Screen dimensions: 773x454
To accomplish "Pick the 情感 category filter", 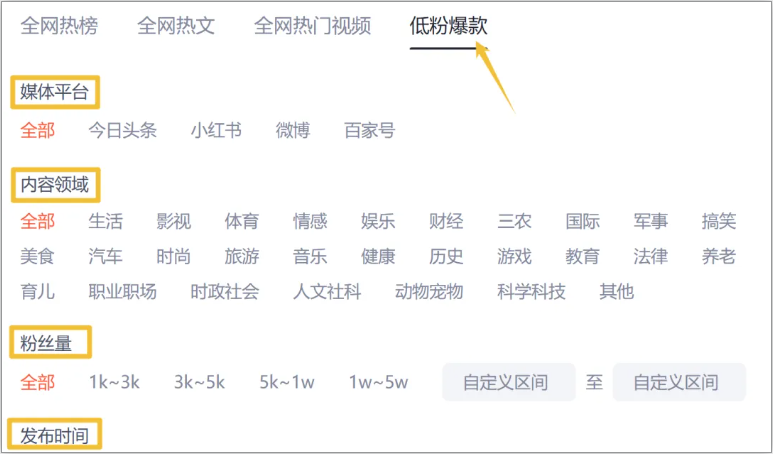I will pyautogui.click(x=310, y=221).
